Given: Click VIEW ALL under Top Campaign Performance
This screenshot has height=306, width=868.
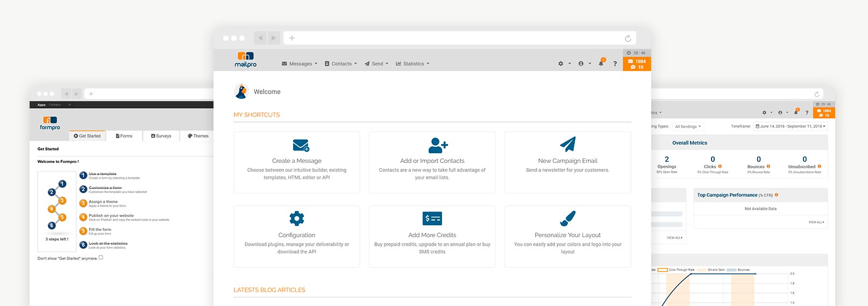Looking at the screenshot, I should (x=816, y=222).
